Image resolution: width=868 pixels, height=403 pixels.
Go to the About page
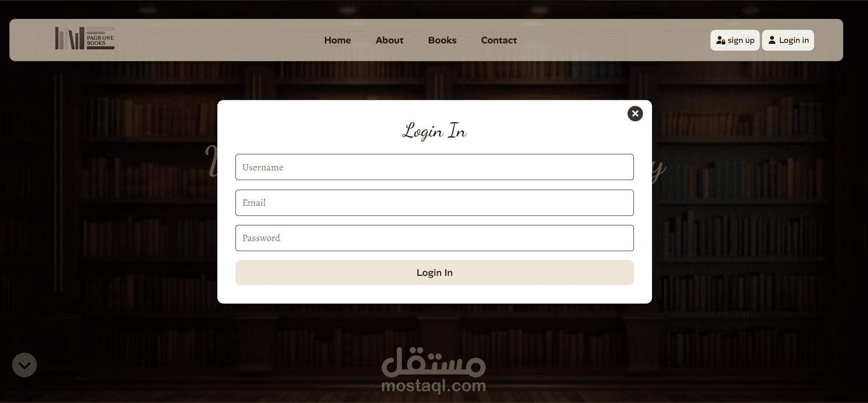[x=389, y=40]
